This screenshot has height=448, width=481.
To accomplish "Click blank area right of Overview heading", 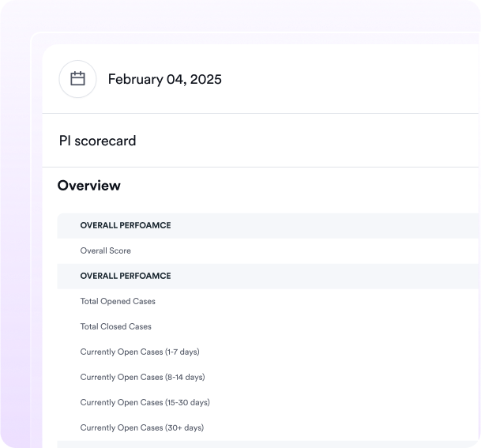I will point(316,186).
